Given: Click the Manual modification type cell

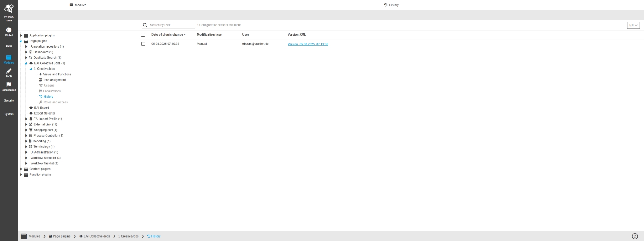Looking at the screenshot, I should click(202, 44).
